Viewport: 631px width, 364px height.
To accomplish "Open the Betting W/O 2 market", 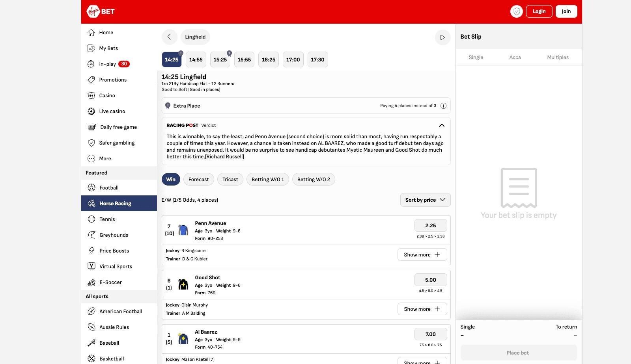I will (x=314, y=179).
